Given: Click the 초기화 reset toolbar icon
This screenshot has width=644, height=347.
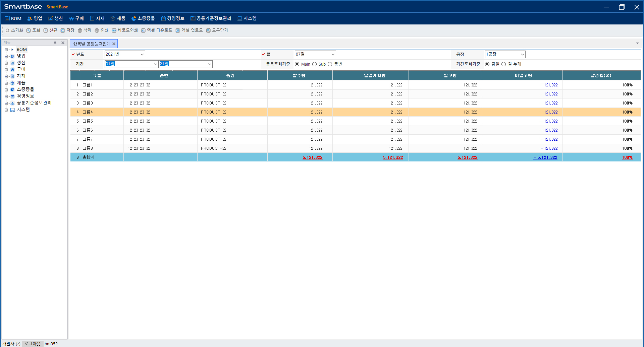Looking at the screenshot, I should 7,30.
